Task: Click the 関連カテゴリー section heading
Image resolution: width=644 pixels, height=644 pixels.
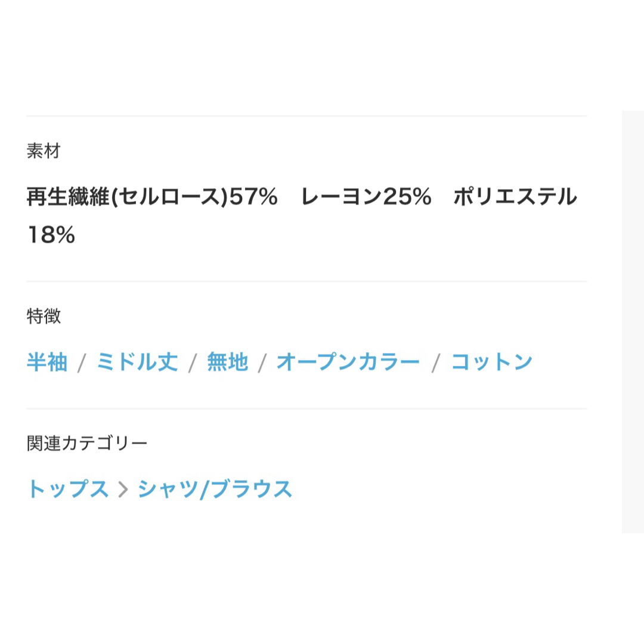Action: [x=86, y=443]
